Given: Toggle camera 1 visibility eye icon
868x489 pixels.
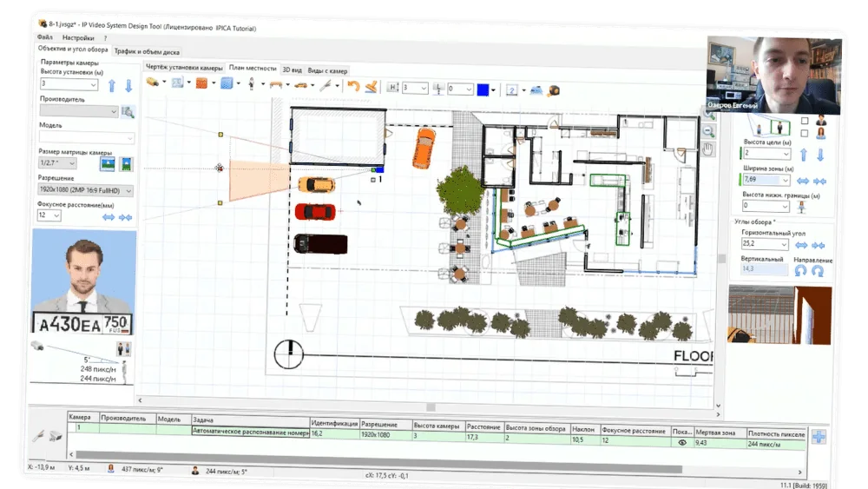Looking at the screenshot, I should [x=682, y=442].
